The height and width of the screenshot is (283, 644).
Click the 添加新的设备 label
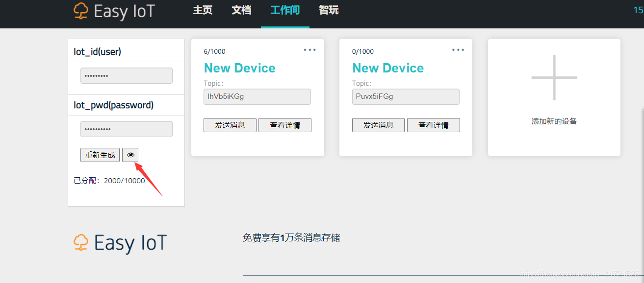[x=554, y=121]
